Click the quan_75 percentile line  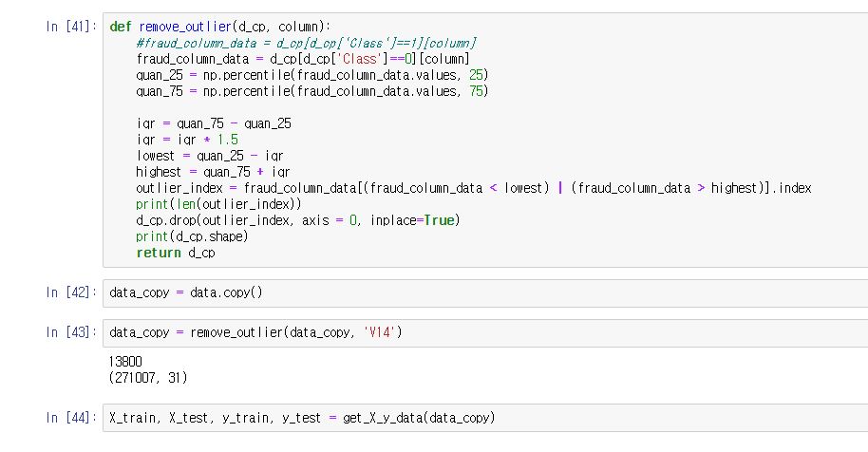click(312, 91)
